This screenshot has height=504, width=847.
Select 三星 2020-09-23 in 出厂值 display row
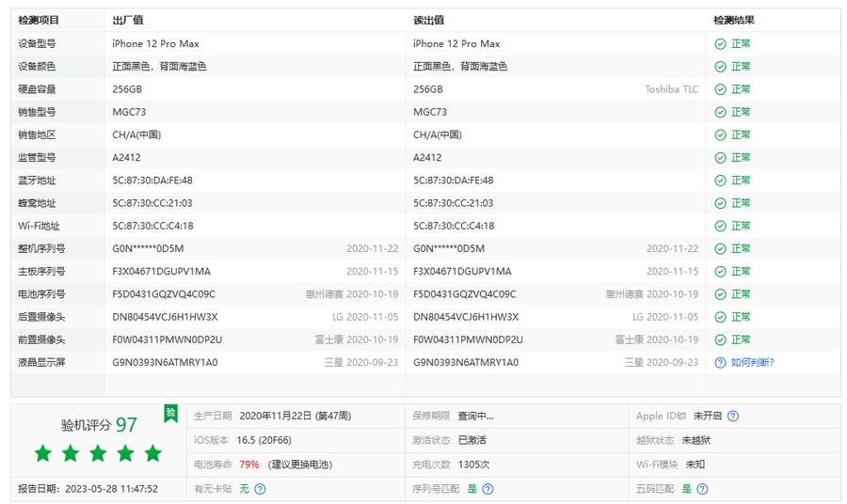[x=361, y=363]
